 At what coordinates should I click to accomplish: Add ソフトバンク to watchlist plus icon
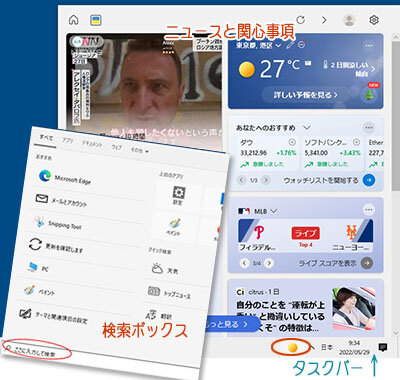click(356, 142)
